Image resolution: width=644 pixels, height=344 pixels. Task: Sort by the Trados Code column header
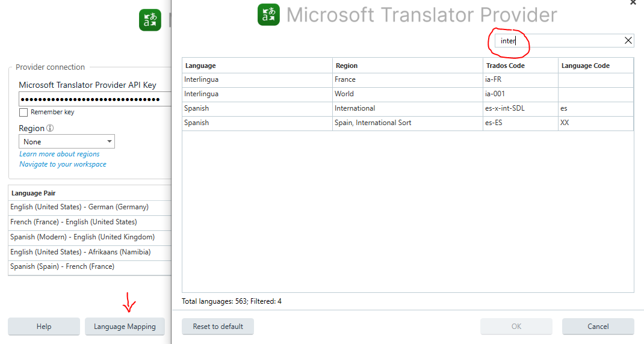521,66
